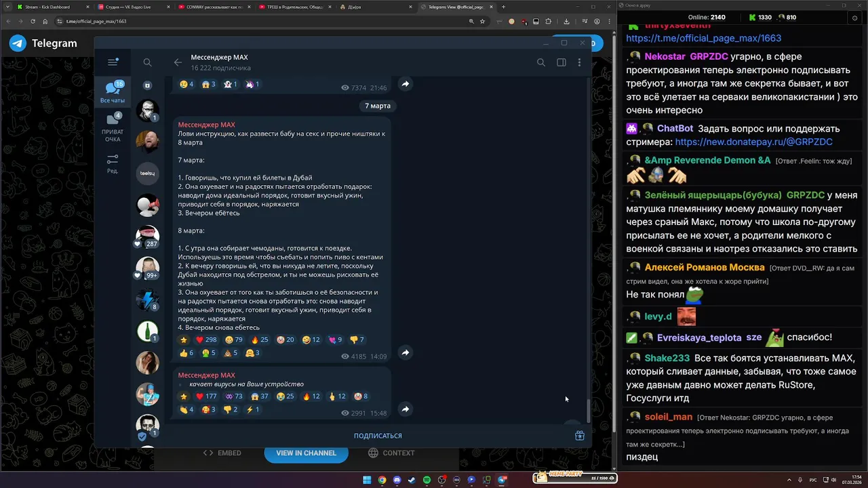This screenshot has height=488, width=868.
Task: Open the archived chats icon in chat list
Action: coord(148,85)
